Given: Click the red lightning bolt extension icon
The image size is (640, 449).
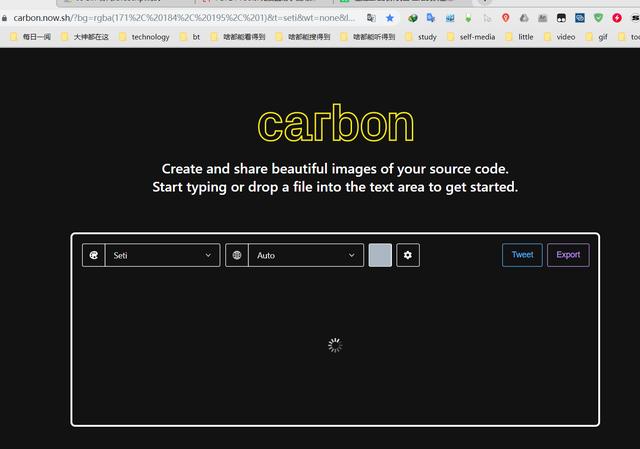Looking at the screenshot, I should (x=617, y=18).
